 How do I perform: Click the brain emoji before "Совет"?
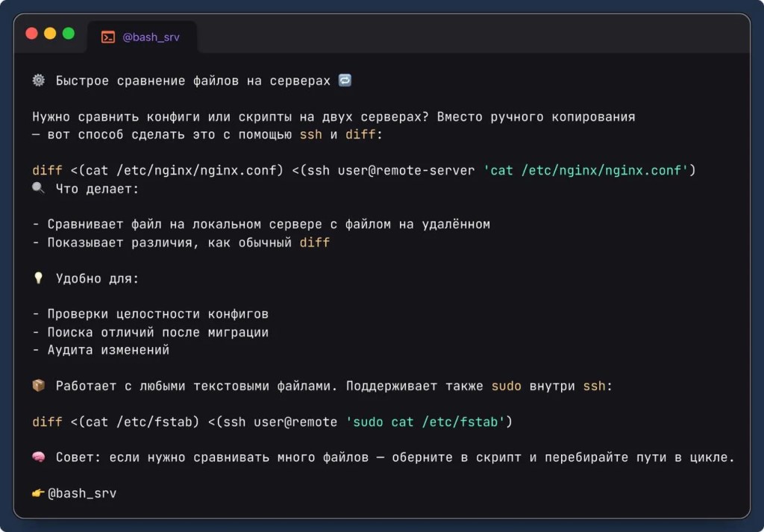(39, 457)
